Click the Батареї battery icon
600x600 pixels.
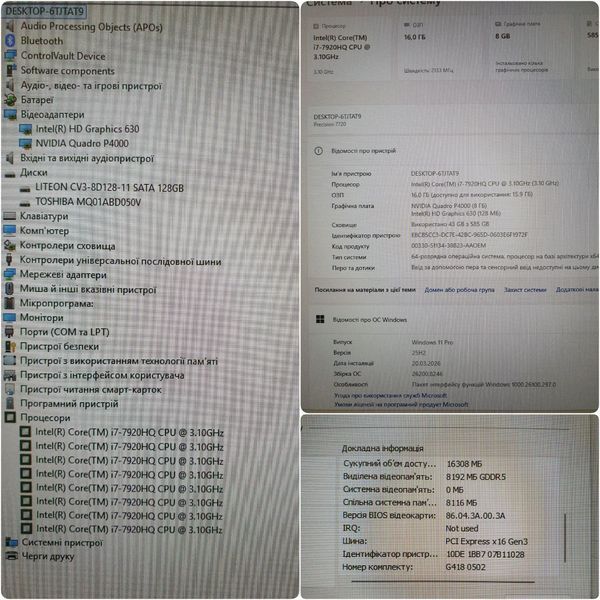[10, 99]
